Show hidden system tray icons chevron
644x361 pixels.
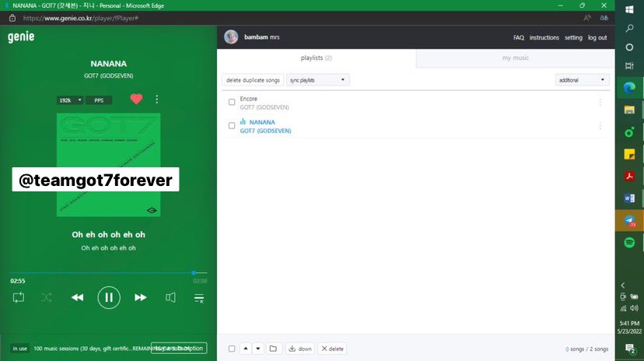click(x=623, y=285)
